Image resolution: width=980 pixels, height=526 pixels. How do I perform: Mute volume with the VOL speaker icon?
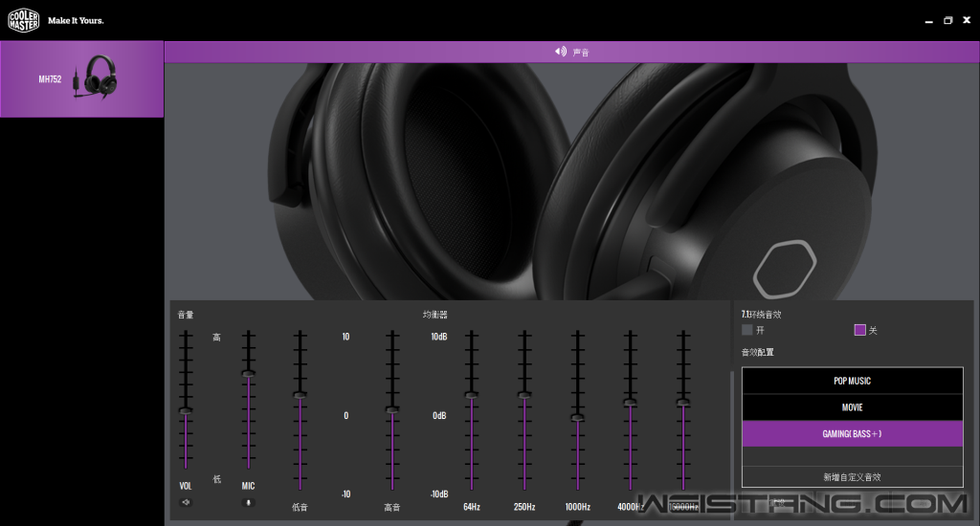point(186,502)
